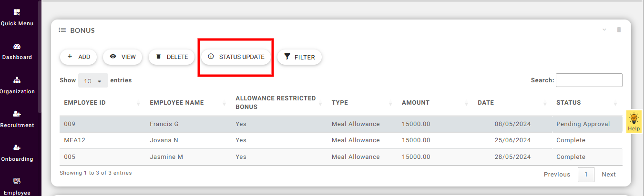Click into the Search input field
The height and width of the screenshot is (196, 644).
pyautogui.click(x=589, y=80)
